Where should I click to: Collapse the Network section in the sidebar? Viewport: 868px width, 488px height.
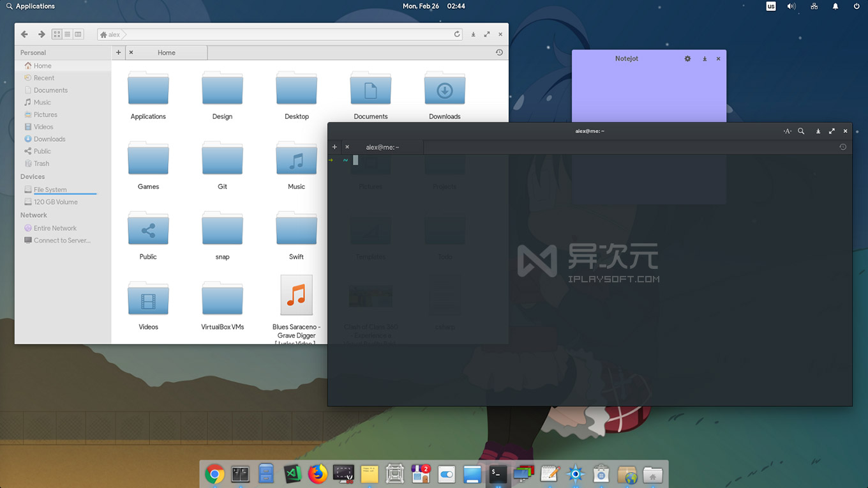point(33,215)
